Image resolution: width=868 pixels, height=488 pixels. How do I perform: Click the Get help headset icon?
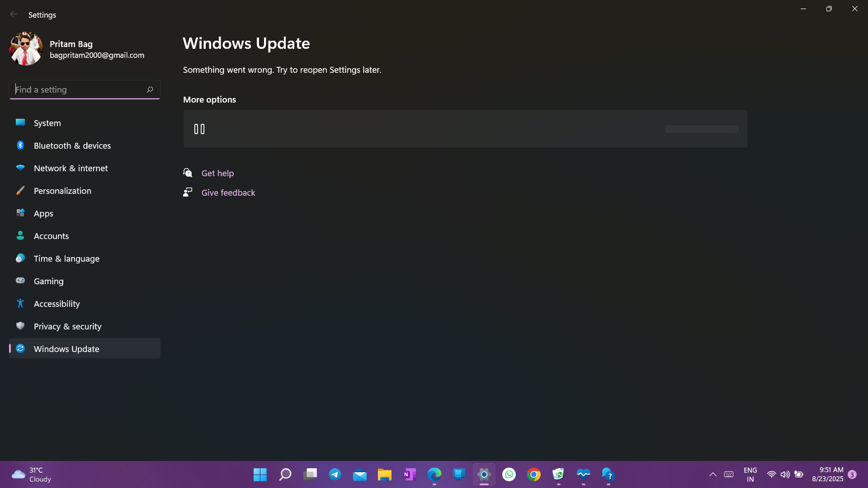(x=188, y=173)
